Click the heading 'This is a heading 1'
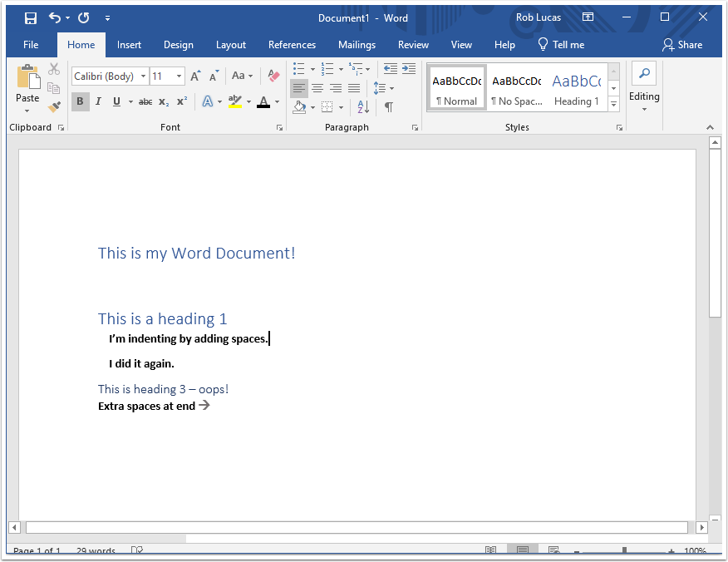The width and height of the screenshot is (728, 562). 163,319
